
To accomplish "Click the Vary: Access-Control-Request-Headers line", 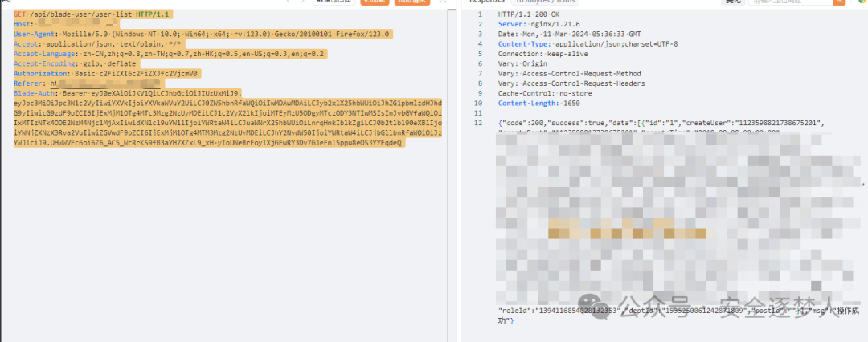I will pyautogui.click(x=572, y=84).
